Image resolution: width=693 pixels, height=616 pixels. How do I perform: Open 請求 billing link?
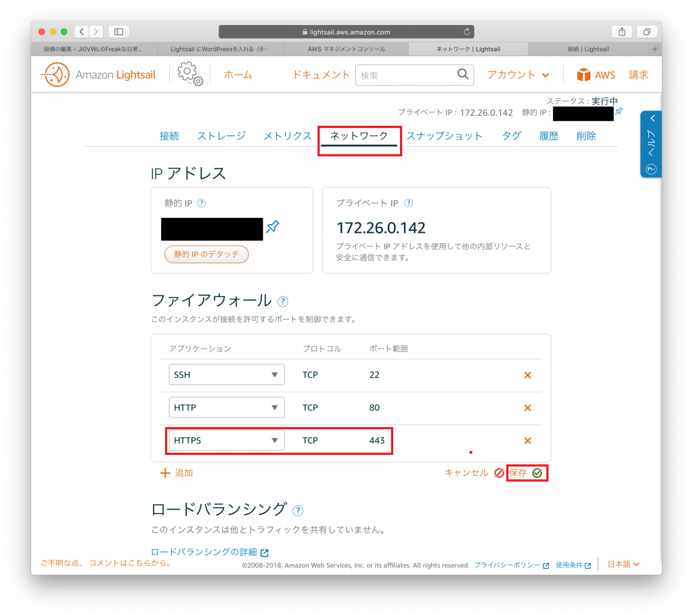point(639,74)
